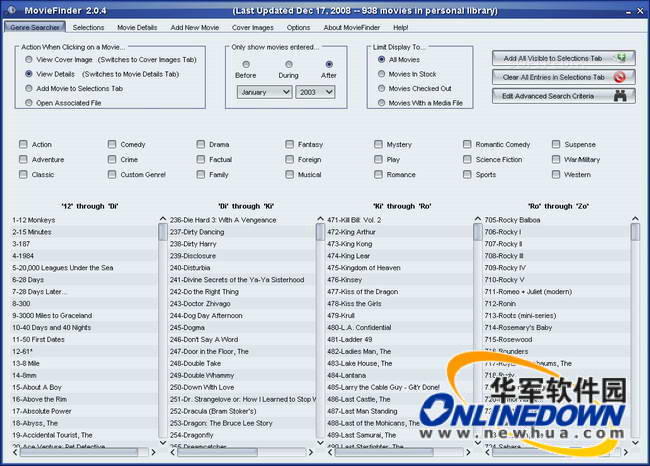Select '8-300' in the movie list
650x466 pixels.
(x=84, y=303)
